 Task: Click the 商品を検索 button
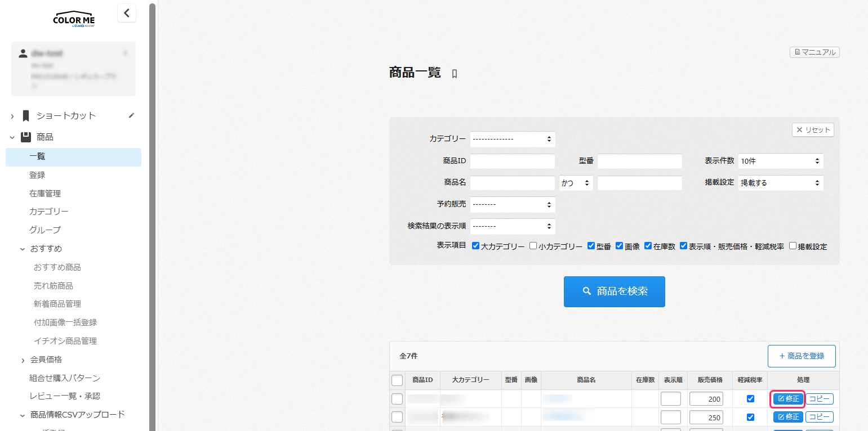tap(614, 291)
